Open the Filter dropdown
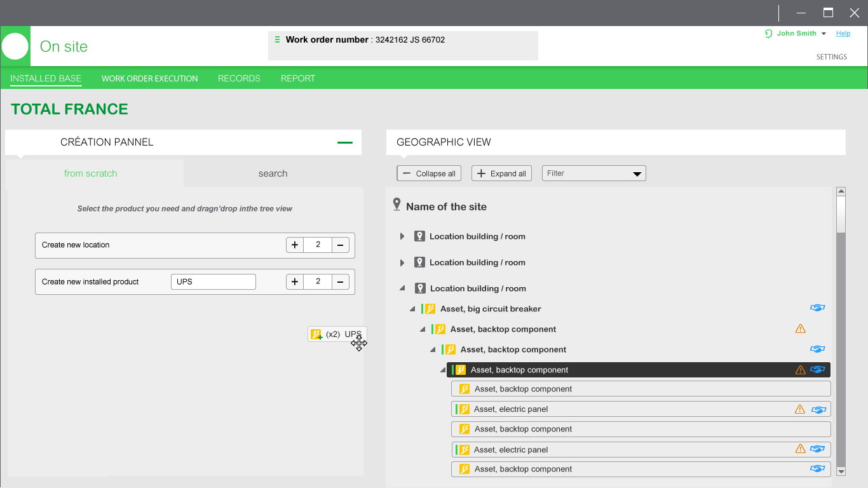This screenshot has height=488, width=868. point(594,173)
